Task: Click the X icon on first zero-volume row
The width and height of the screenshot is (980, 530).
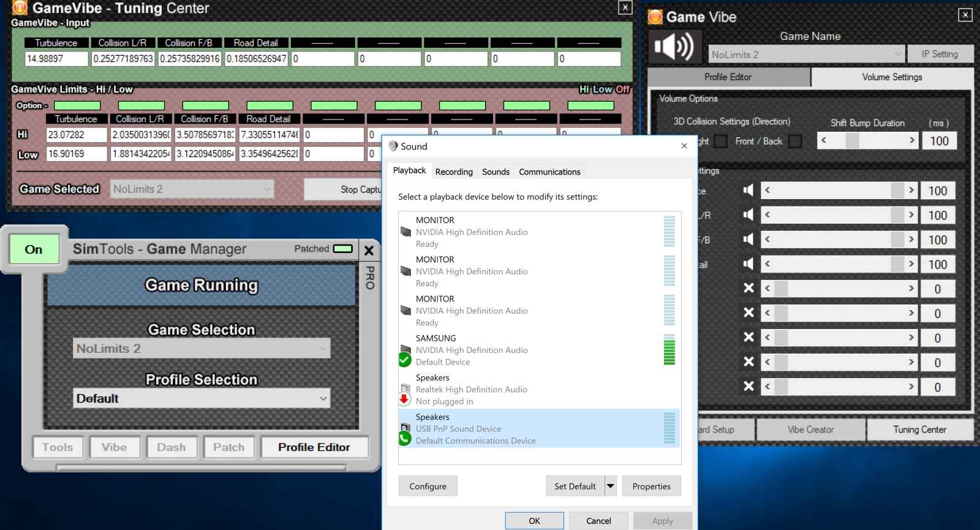Action: [x=748, y=288]
